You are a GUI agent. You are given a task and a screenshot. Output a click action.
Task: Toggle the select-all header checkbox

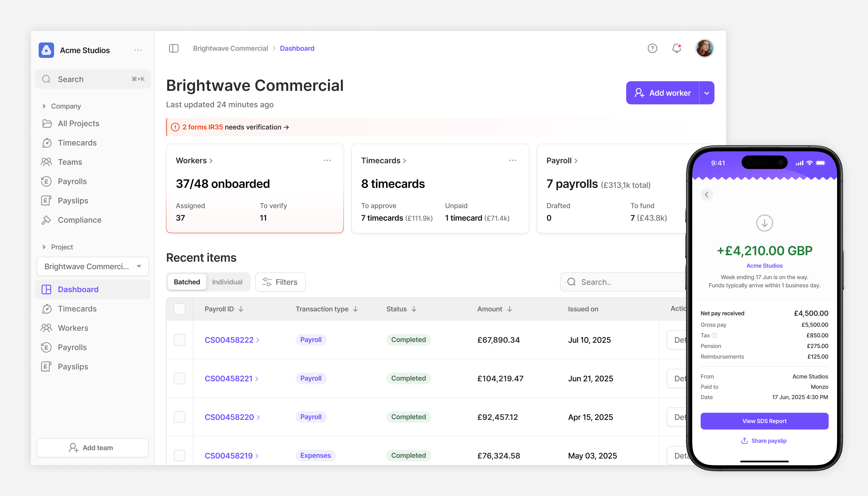point(180,309)
